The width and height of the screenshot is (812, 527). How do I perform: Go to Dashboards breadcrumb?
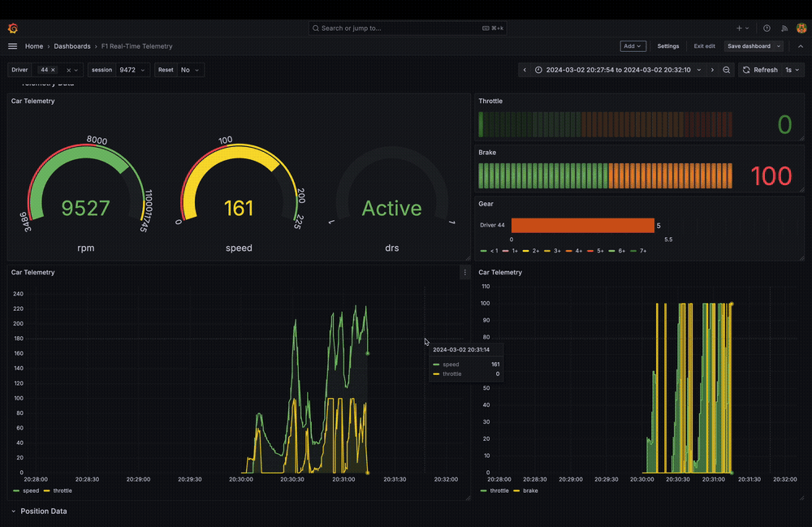click(x=72, y=46)
